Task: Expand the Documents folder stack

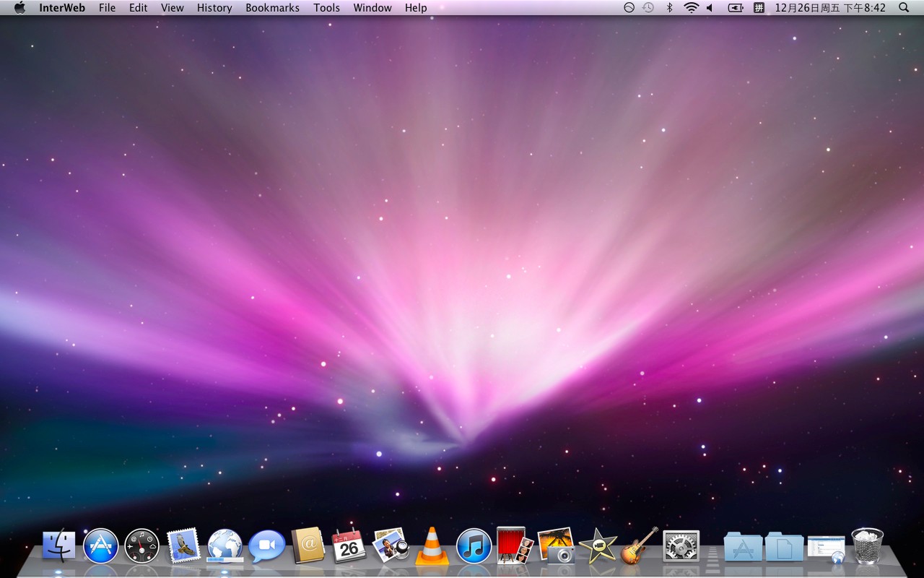Action: click(x=784, y=548)
